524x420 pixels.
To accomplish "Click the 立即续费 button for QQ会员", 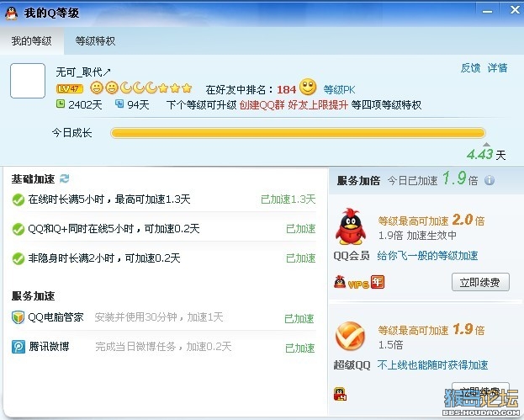I will (480, 282).
